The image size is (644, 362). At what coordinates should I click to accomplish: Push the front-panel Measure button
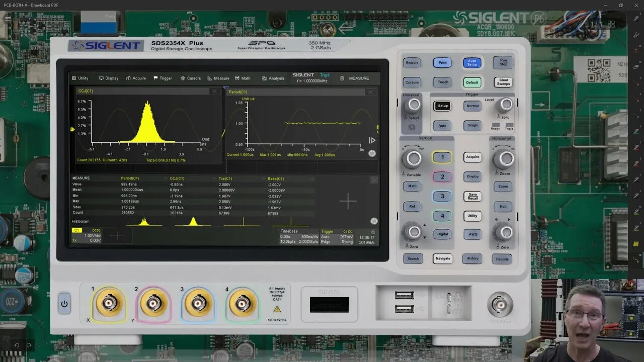pyautogui.click(x=412, y=63)
